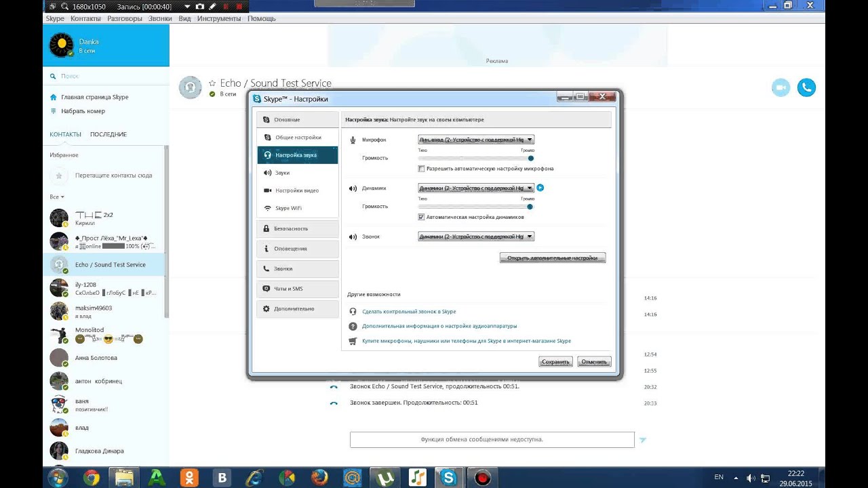Screen dimensions: 868x488
Task: Expand the 'Все' contacts filter
Action: pyautogui.click(x=57, y=197)
